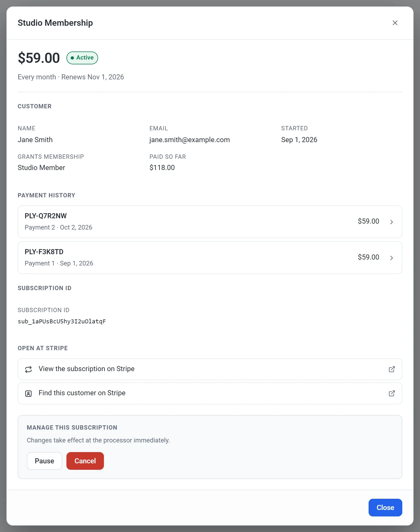Select the PLY-F3K8TD payment ID

pyautogui.click(x=44, y=252)
